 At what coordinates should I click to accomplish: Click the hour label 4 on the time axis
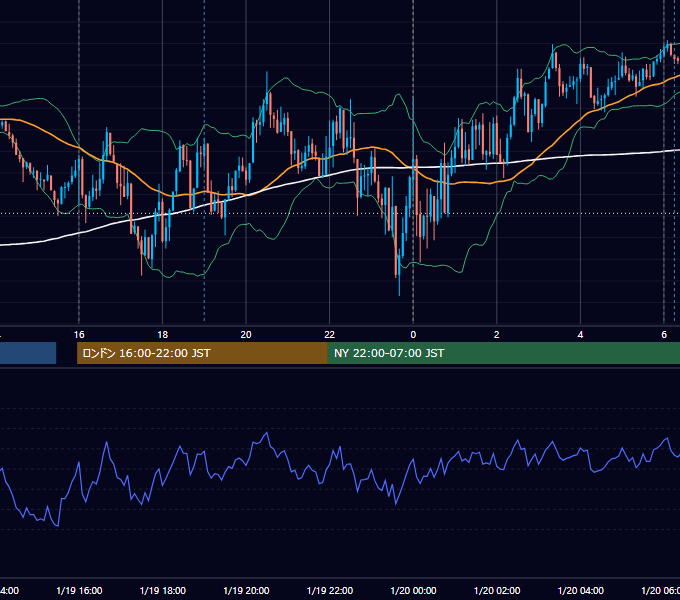580,335
